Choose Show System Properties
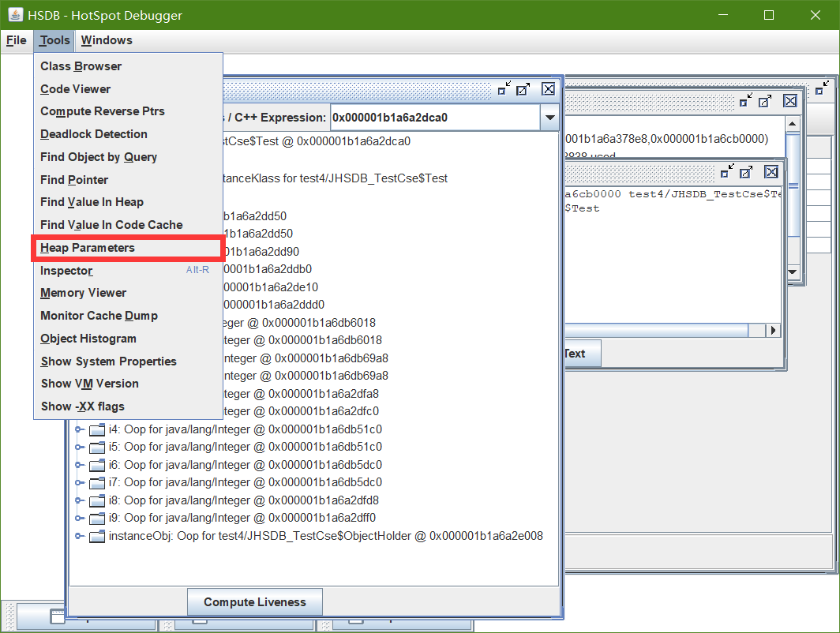The width and height of the screenshot is (840, 633). 128,361
